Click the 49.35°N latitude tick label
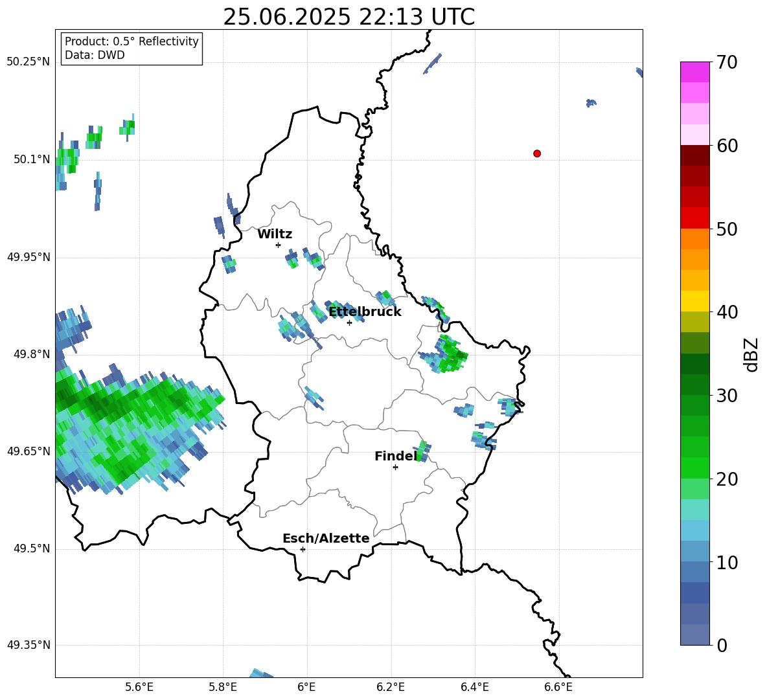Viewport: 767px width, 700px height. (29, 645)
